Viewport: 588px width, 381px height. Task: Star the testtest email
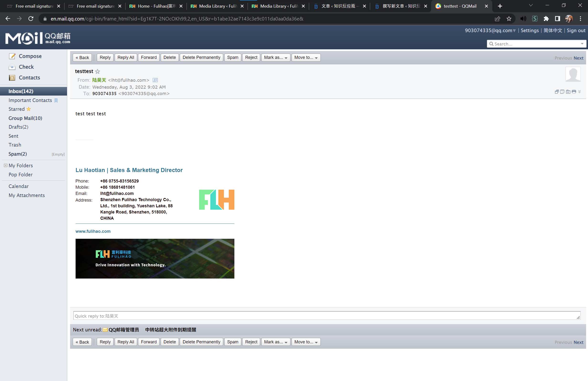coord(98,71)
